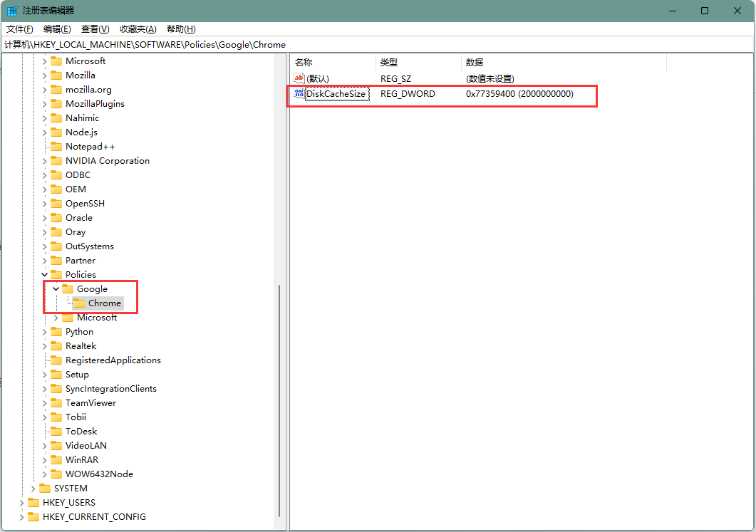Click the Registry Editor title bar icon
The width and height of the screenshot is (756, 532).
12,11
